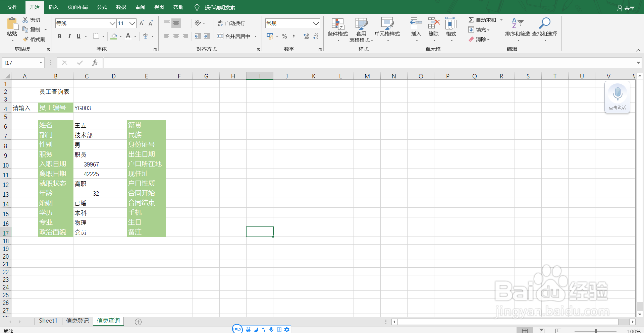Viewport: 644px width, 333px height.
Task: Open the Name Box dropdown arrow
Action: pyautogui.click(x=41, y=63)
